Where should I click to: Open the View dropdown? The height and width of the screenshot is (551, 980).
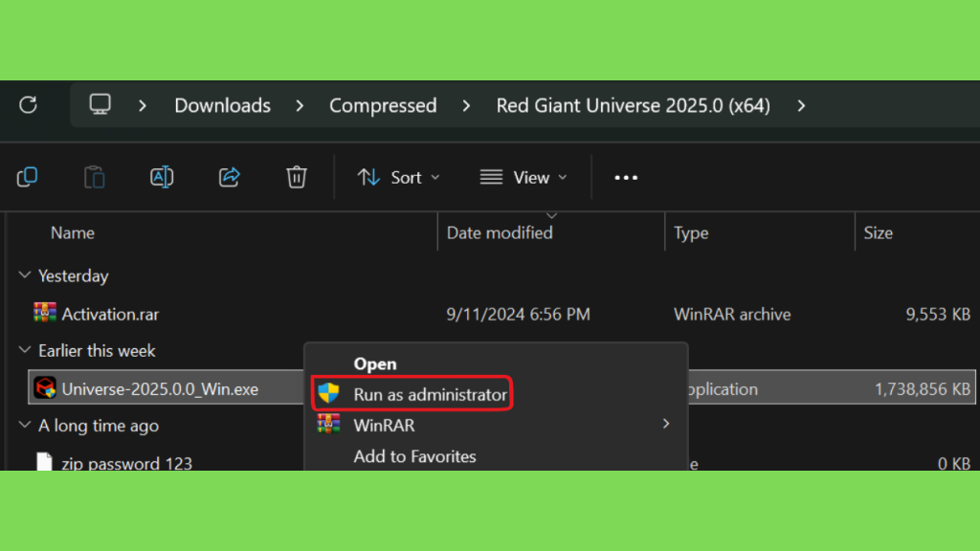tap(523, 177)
